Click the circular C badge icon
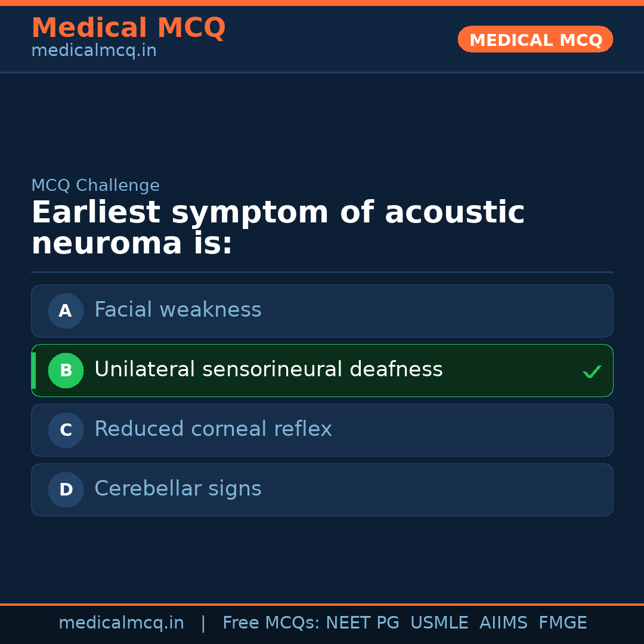644x644 pixels. click(66, 430)
